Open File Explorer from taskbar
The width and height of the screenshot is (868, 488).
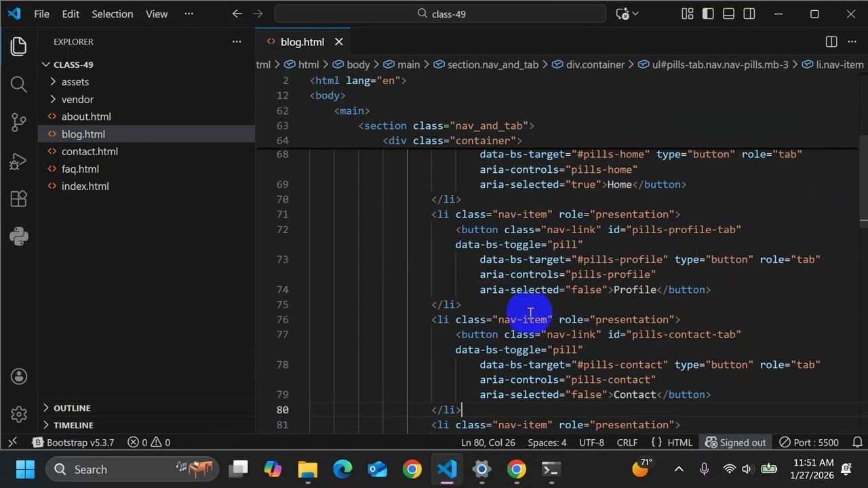[x=307, y=469]
